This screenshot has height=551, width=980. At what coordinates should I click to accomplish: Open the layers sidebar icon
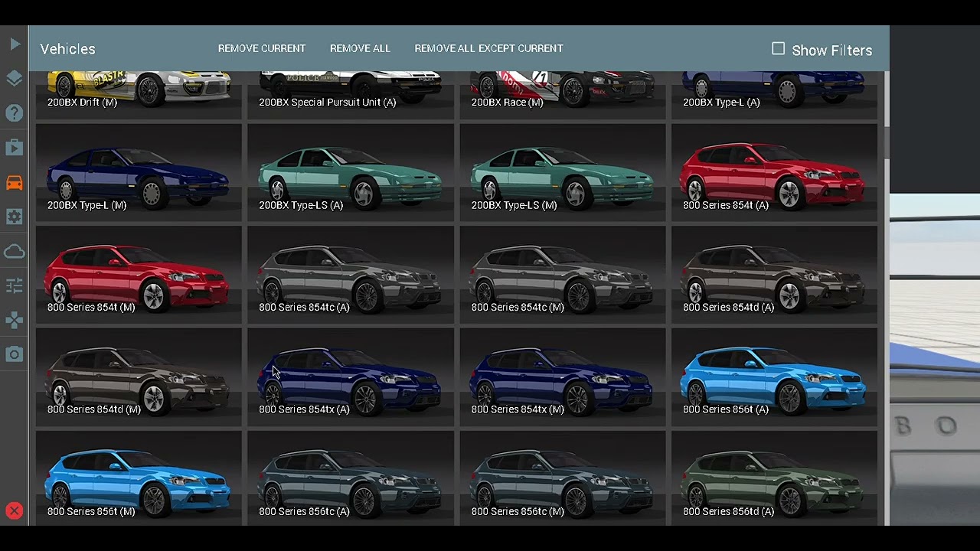click(x=15, y=79)
